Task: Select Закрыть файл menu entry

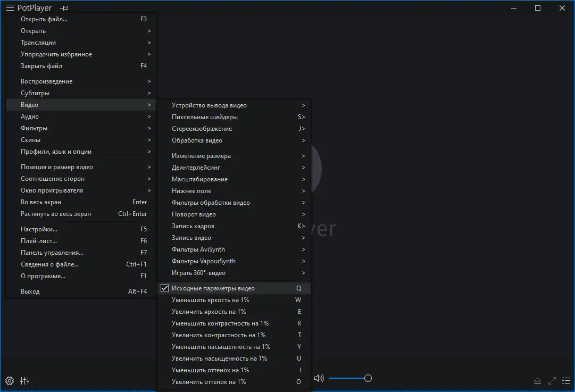Action: [x=81, y=66]
